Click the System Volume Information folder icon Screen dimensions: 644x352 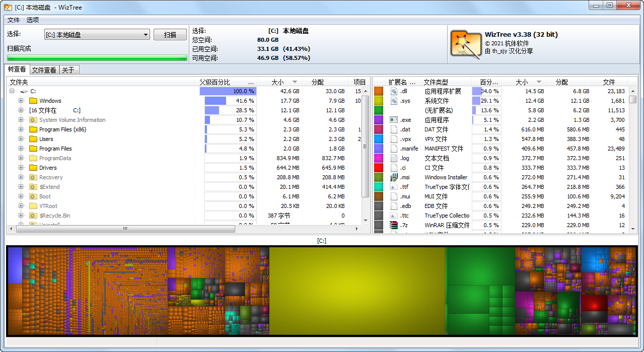(32, 120)
